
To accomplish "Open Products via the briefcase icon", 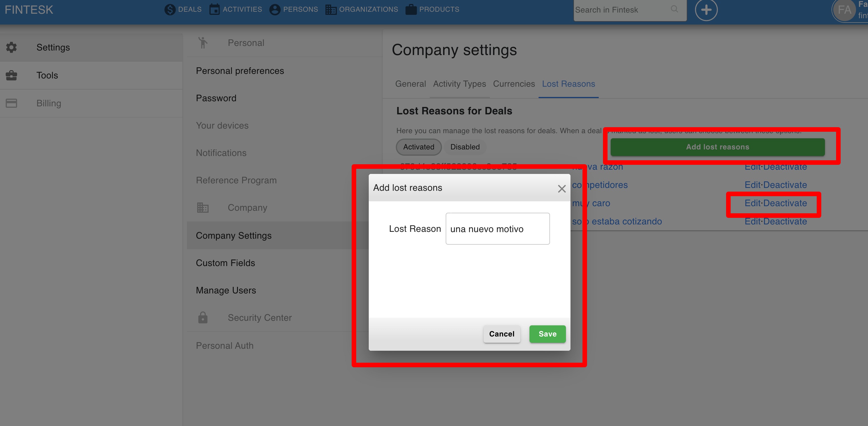I will (x=411, y=9).
